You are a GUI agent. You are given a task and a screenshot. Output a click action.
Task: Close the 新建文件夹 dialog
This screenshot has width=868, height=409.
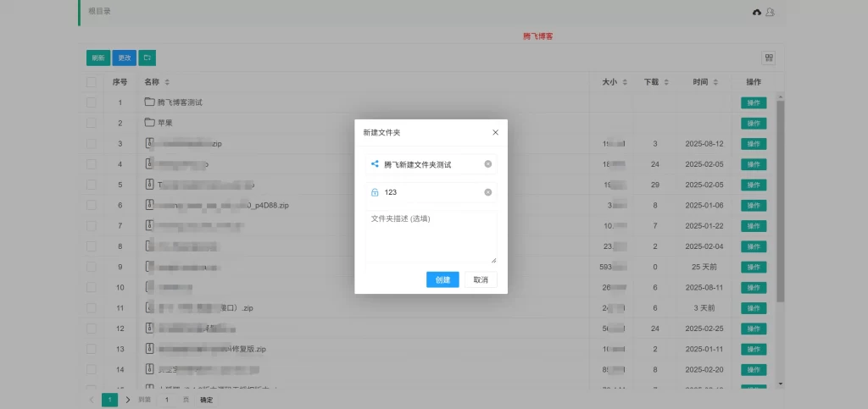(495, 133)
